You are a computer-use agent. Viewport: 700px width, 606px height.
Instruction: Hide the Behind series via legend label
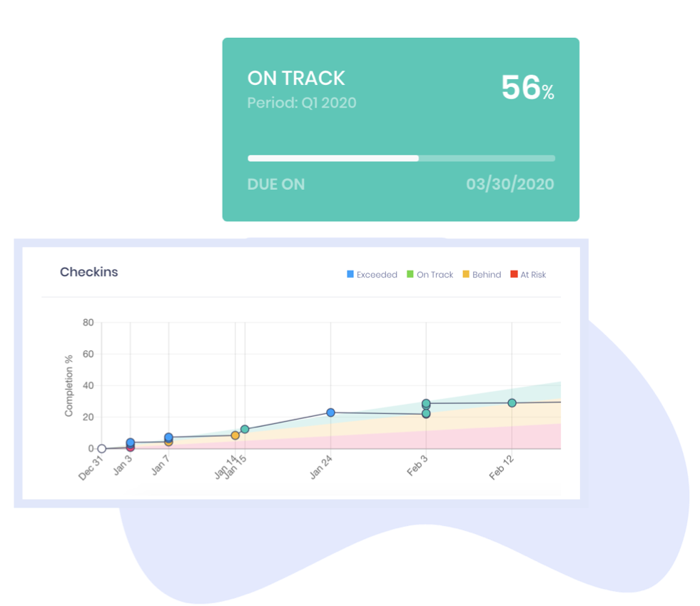click(486, 275)
